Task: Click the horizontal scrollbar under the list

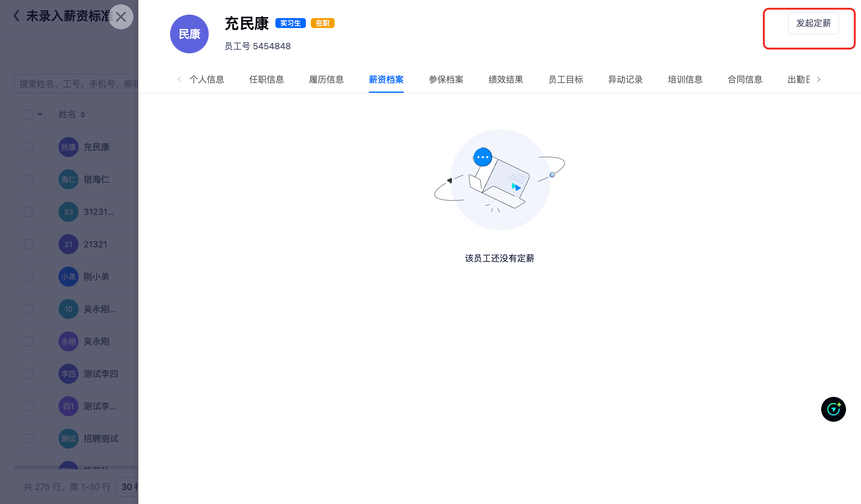Action: (76, 467)
